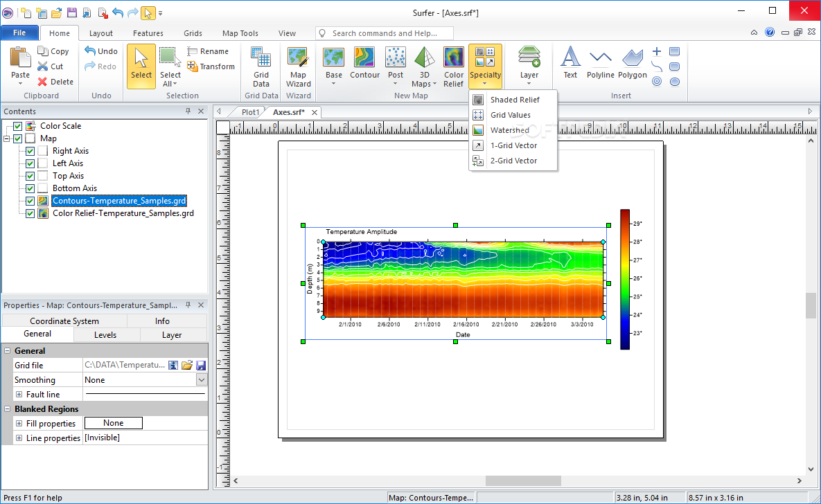Select Watershed from Specialty menu
Viewport: 821px width, 504px height.
[513, 130]
